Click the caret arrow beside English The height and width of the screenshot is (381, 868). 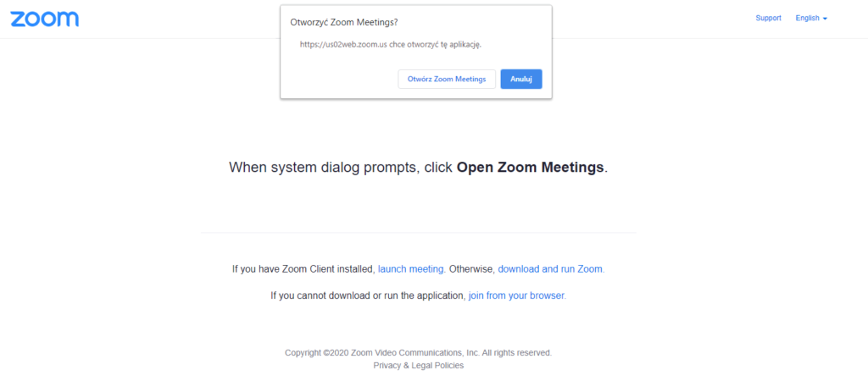(825, 19)
